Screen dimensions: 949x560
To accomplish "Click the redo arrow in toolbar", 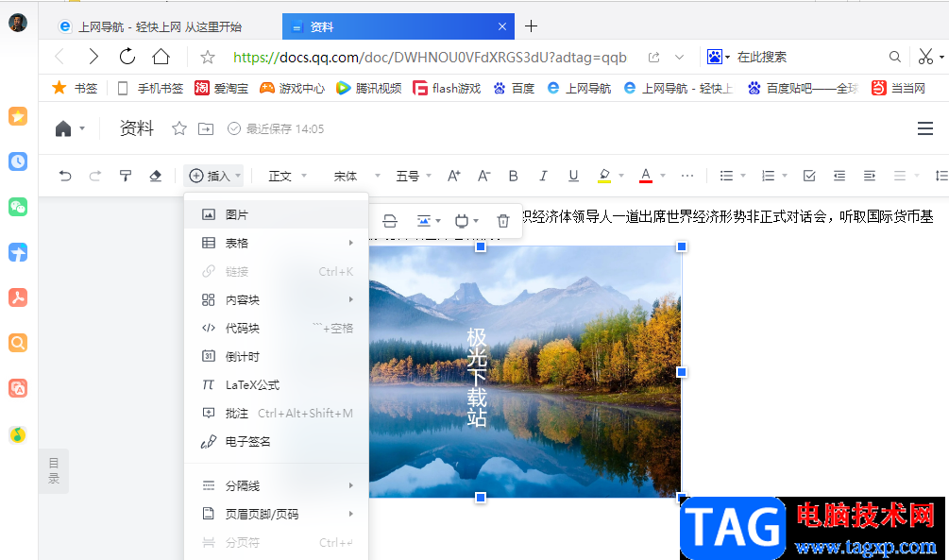I will 95,177.
